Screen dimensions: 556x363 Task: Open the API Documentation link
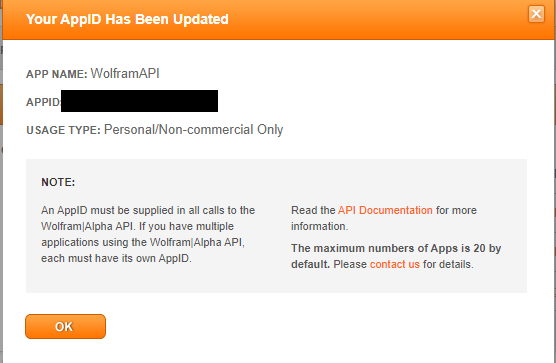(x=385, y=210)
